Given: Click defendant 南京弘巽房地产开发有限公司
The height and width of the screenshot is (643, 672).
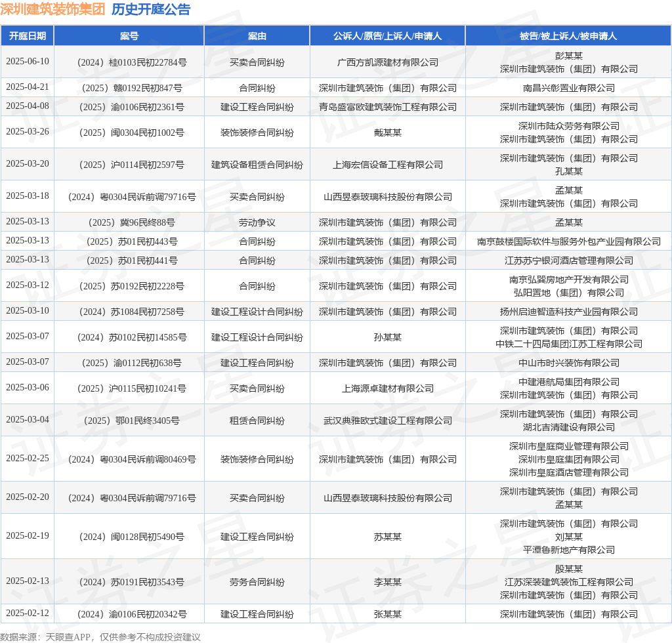Looking at the screenshot, I should click(x=569, y=280).
